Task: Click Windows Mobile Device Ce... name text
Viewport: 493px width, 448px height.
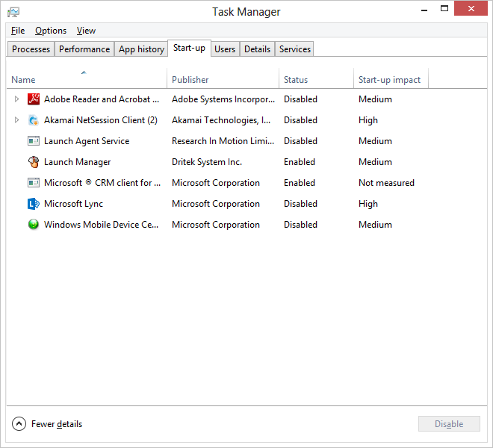Action: coord(102,225)
